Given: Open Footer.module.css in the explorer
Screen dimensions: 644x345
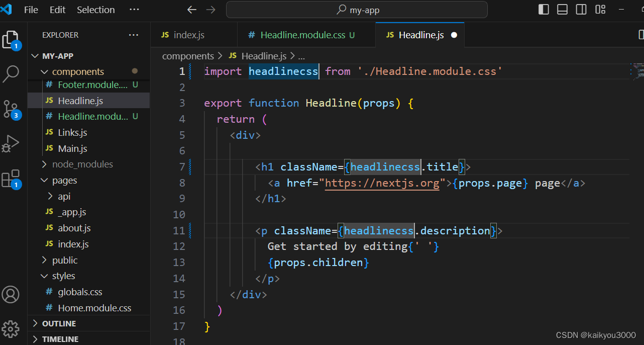Looking at the screenshot, I should coord(88,84).
